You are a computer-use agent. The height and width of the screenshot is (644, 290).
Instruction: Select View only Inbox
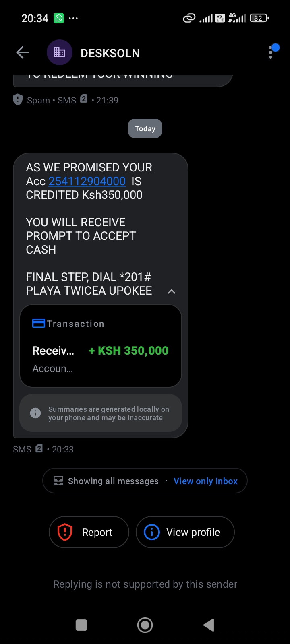(205, 481)
